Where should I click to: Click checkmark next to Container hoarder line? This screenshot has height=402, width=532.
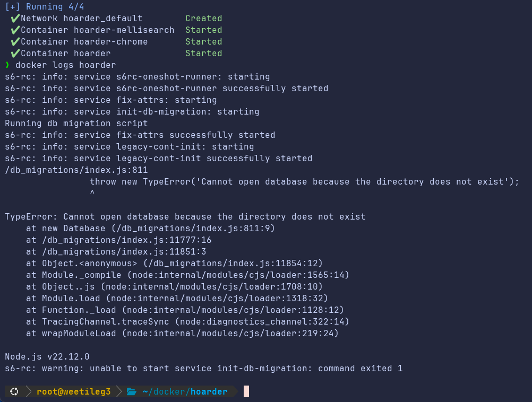pyautogui.click(x=15, y=53)
